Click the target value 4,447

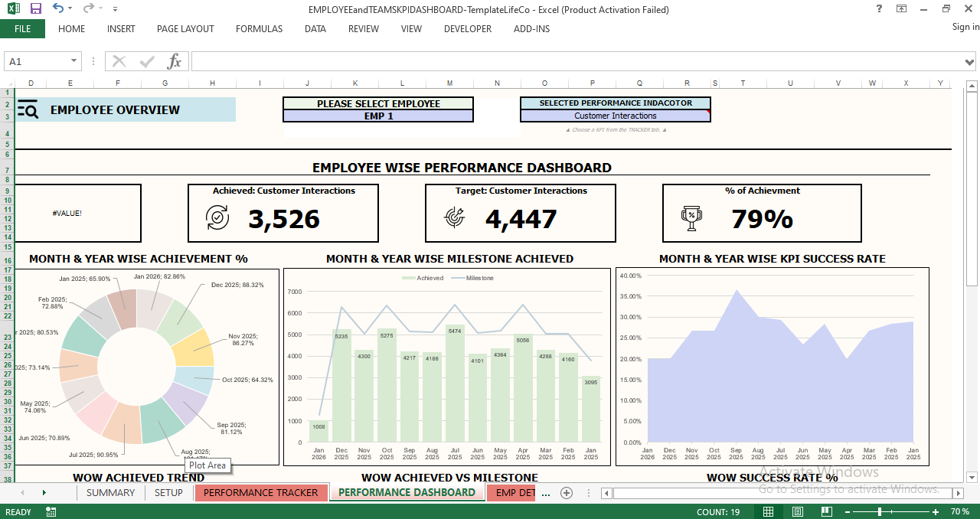click(521, 219)
